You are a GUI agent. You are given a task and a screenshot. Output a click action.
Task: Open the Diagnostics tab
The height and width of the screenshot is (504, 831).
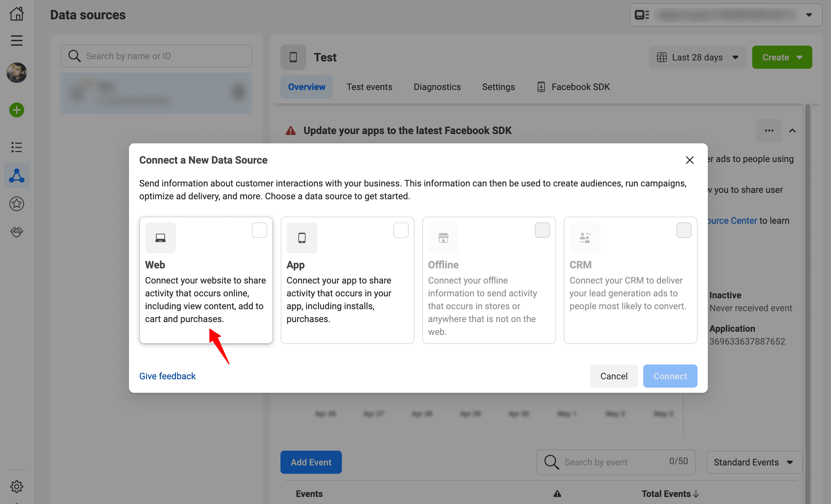point(437,87)
